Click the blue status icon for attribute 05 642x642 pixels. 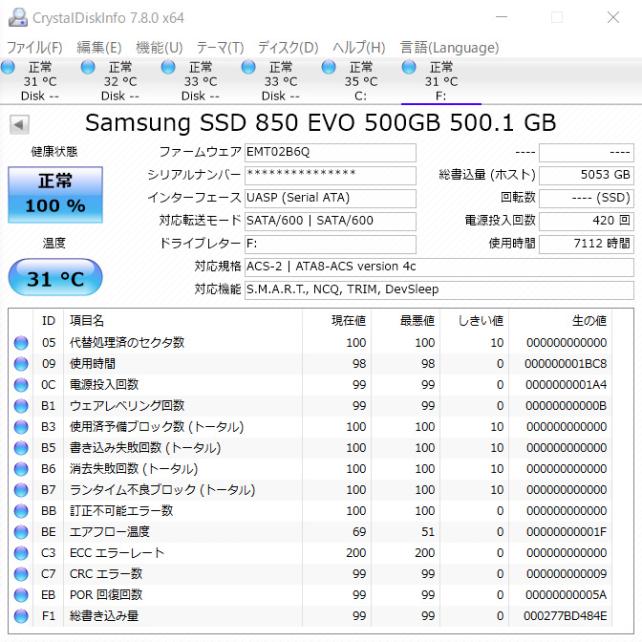point(21,343)
